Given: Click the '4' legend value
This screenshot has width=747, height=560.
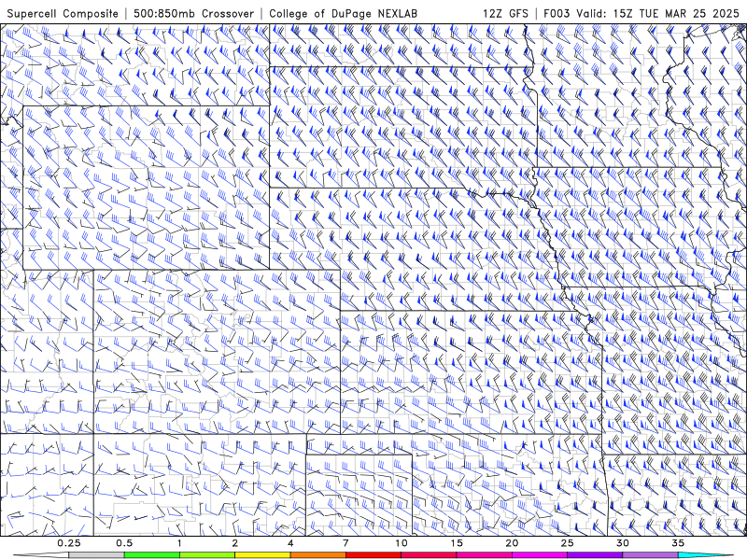Looking at the screenshot, I should pyautogui.click(x=290, y=543).
